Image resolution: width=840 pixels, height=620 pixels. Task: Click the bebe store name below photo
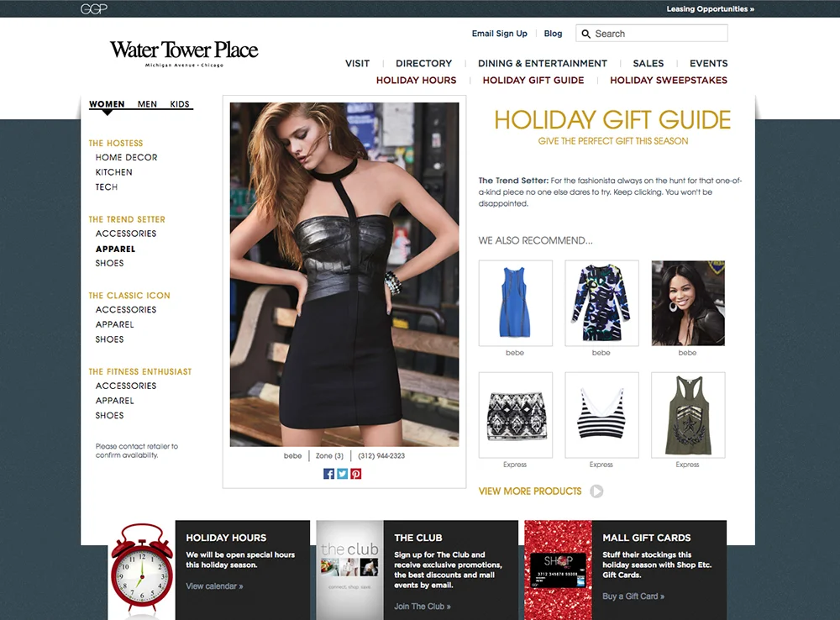[292, 456]
